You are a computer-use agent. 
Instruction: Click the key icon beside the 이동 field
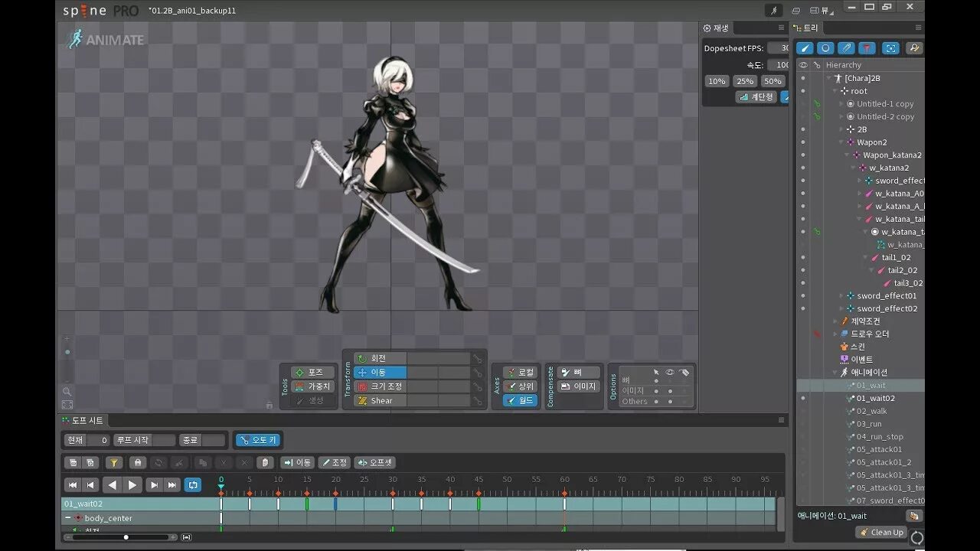pyautogui.click(x=478, y=373)
